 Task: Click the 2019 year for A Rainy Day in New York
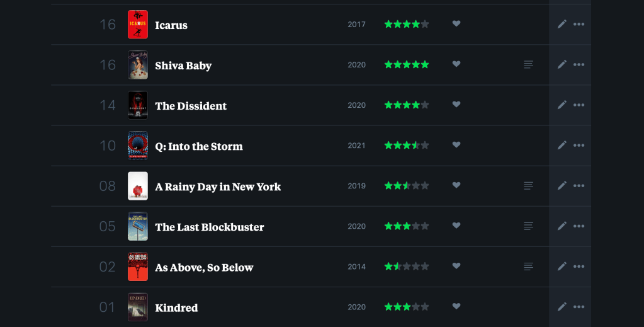pos(356,186)
